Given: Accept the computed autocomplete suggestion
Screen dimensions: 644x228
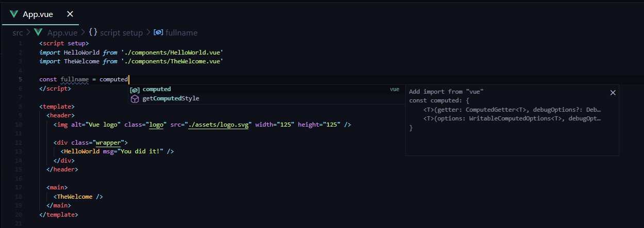Looking at the screenshot, I should pos(157,89).
